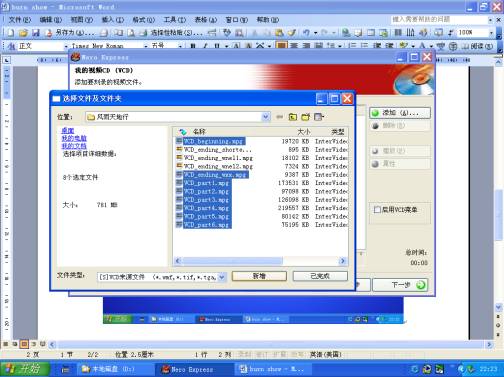Screen dimensions: 504x377
Task: Click the Save icon in Word toolbar
Action: point(36,33)
